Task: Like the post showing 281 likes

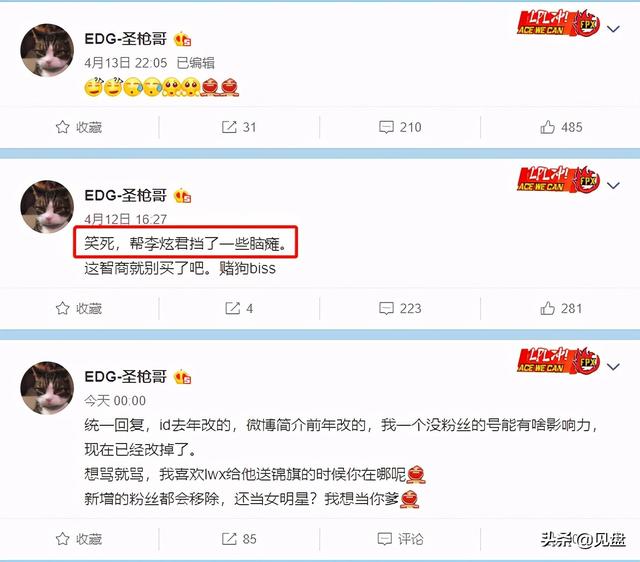Action: tap(561, 308)
